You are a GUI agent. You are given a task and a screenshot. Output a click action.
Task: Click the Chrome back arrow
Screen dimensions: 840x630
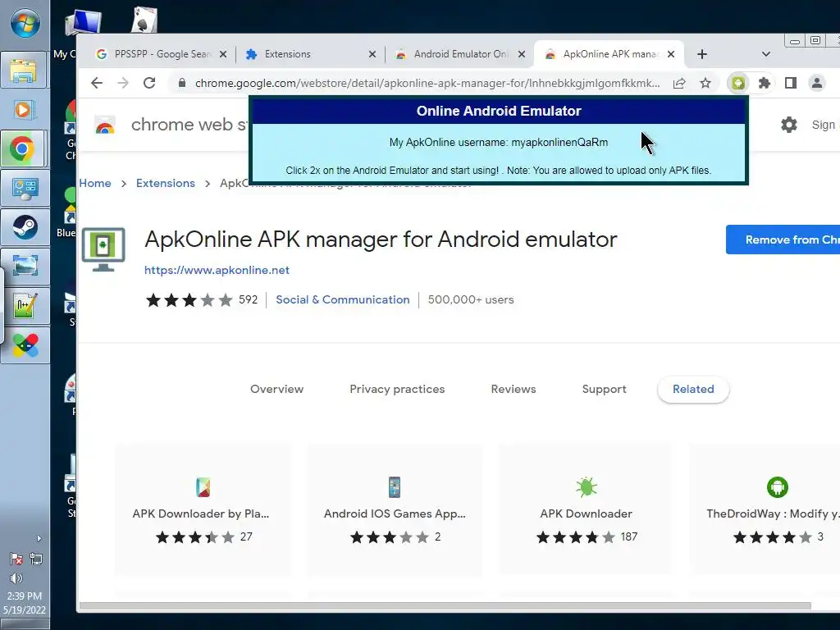point(97,83)
